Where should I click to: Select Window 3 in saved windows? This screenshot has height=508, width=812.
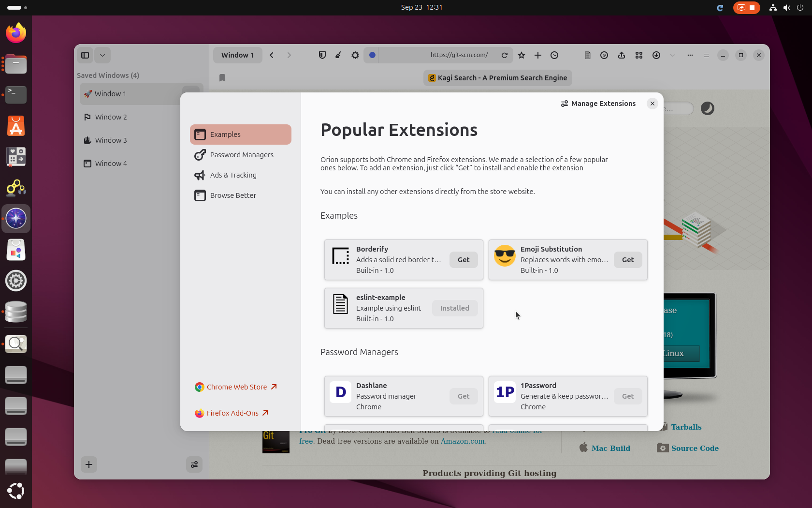coord(111,140)
